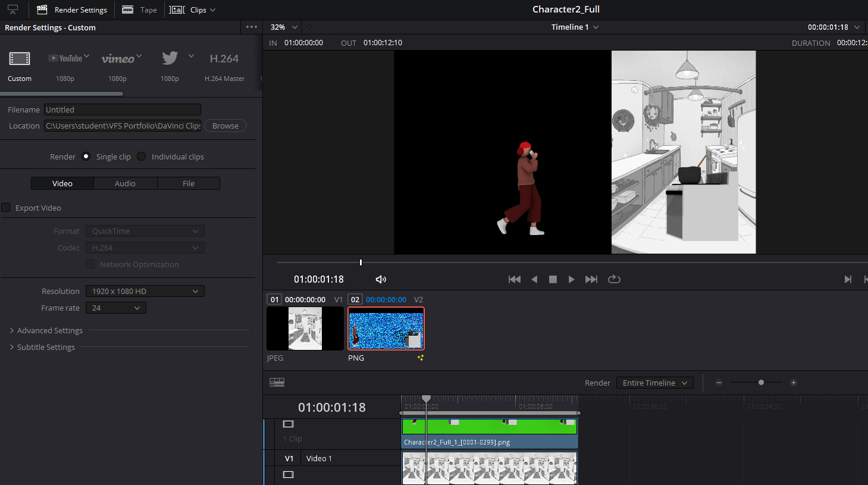Screen dimensions: 868x485
Task: Open the Render range Entire Timeline dropdown
Action: tap(655, 383)
